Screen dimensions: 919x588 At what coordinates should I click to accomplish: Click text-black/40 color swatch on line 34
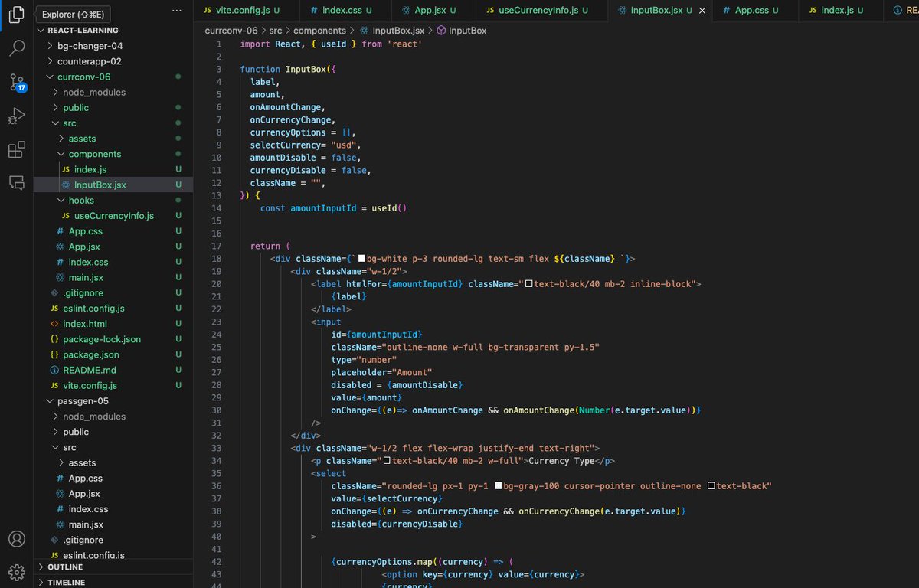(x=387, y=461)
